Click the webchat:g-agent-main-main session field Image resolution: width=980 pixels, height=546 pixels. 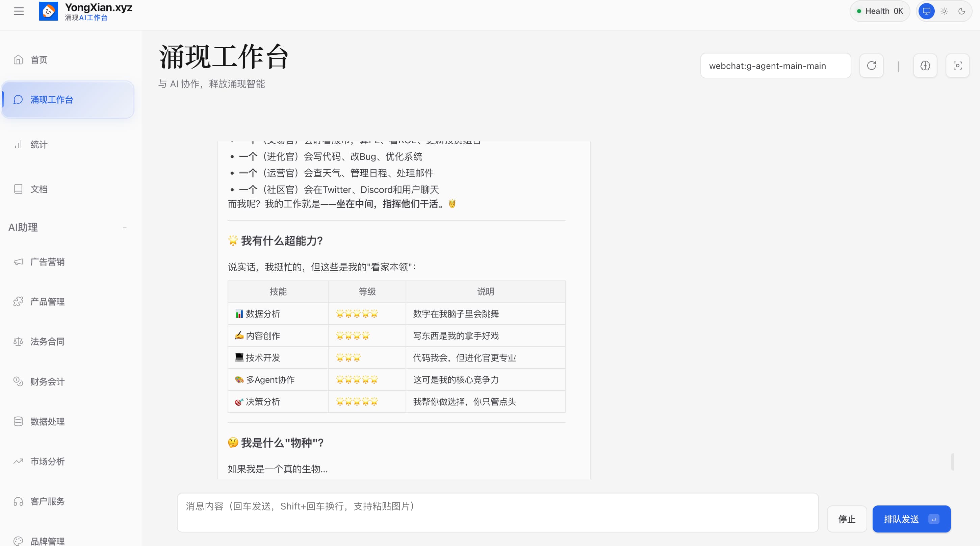pyautogui.click(x=775, y=66)
